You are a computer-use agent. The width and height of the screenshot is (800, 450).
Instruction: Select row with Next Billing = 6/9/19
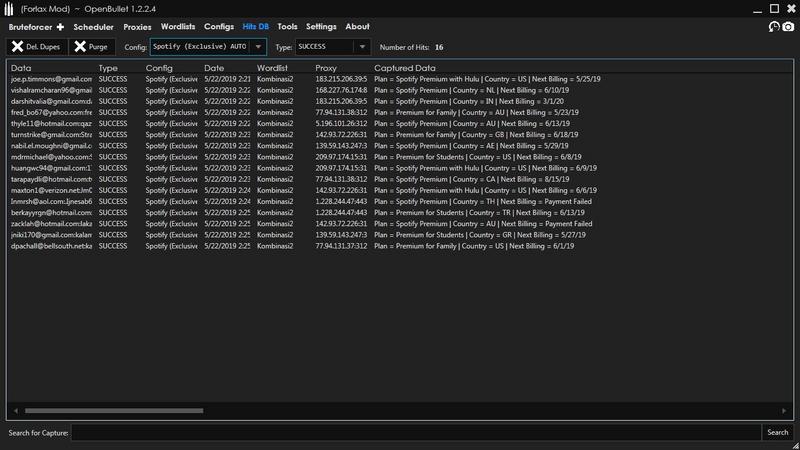(x=400, y=168)
